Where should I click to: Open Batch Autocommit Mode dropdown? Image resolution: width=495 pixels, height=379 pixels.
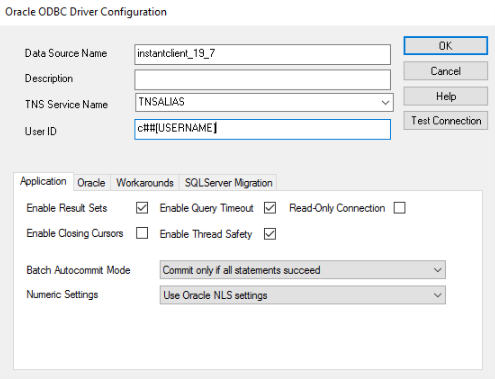tap(302, 270)
